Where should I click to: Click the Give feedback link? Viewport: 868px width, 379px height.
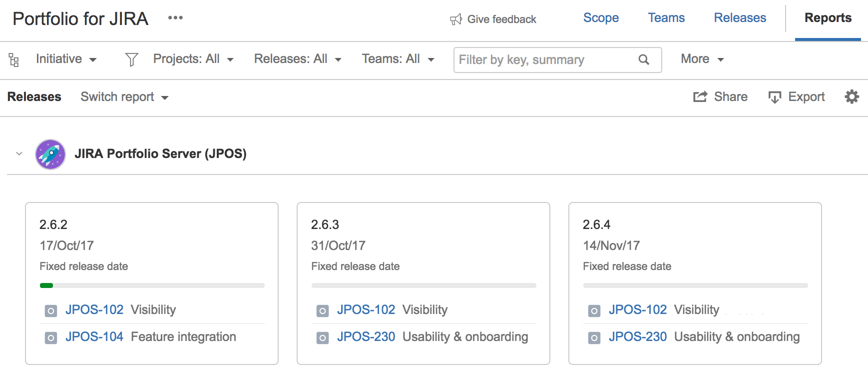tap(493, 19)
